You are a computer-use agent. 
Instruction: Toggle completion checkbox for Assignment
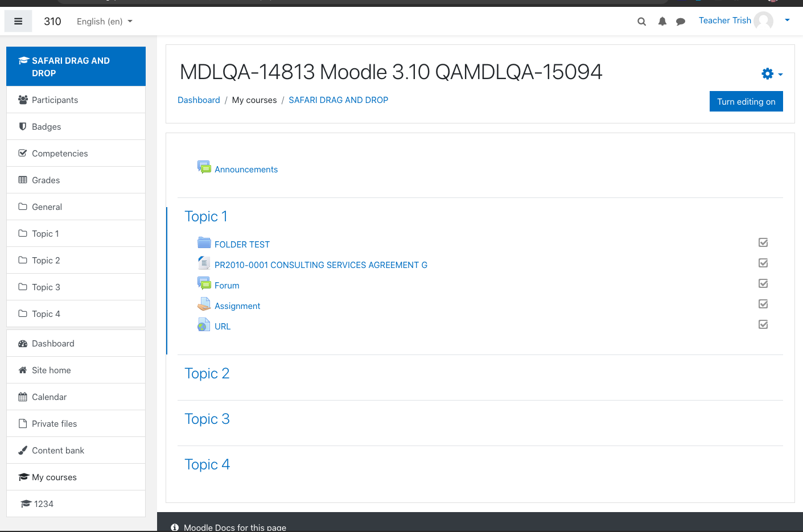(763, 304)
